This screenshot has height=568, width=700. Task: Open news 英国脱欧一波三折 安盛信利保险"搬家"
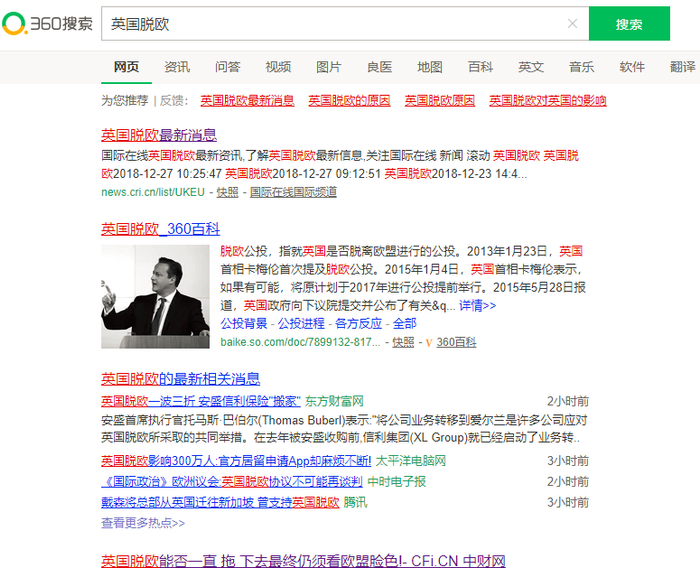coord(201,401)
